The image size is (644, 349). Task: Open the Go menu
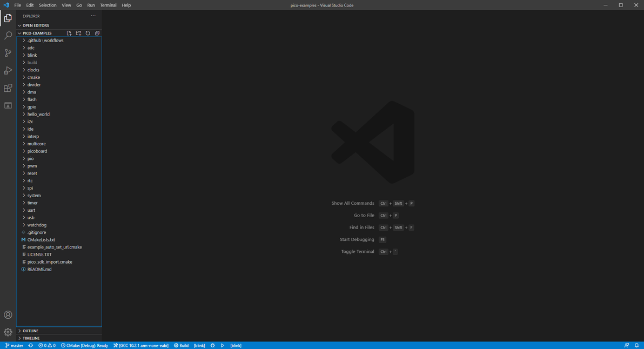[79, 5]
